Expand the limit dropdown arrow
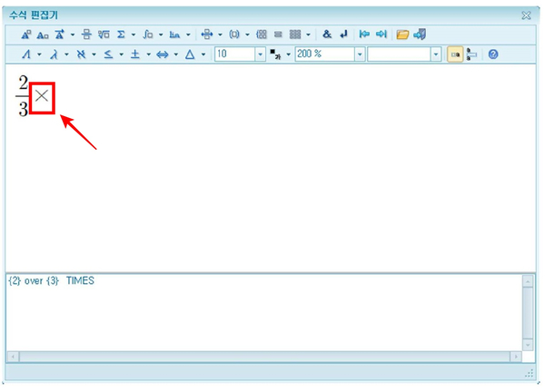The width and height of the screenshot is (545, 392). 188,34
